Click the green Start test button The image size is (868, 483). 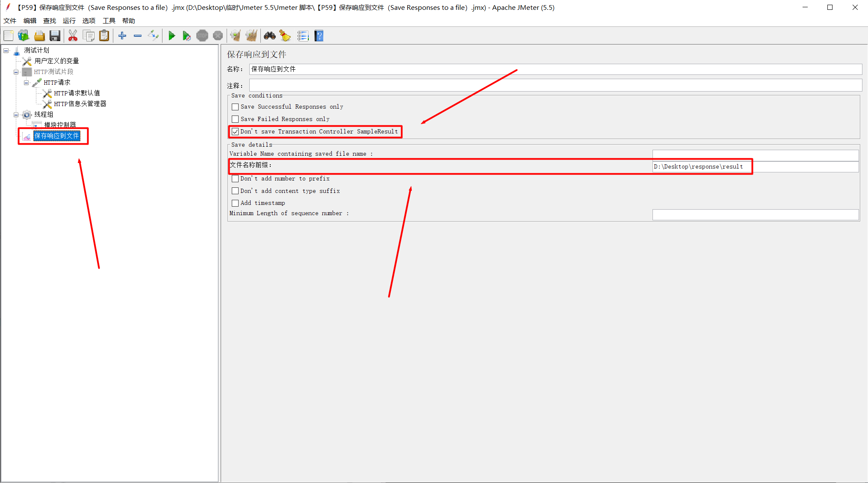click(171, 36)
